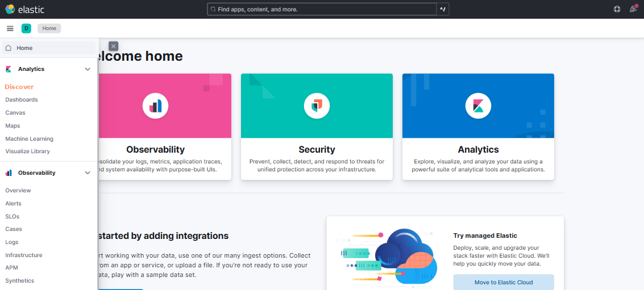
Task: Click the search magnifier icon
Action: 213,9
